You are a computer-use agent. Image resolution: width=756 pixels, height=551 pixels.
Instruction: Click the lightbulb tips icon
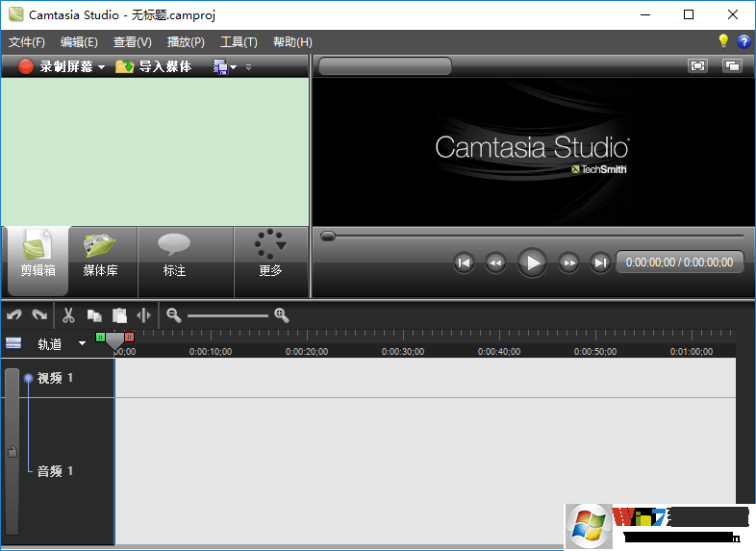pyautogui.click(x=723, y=41)
